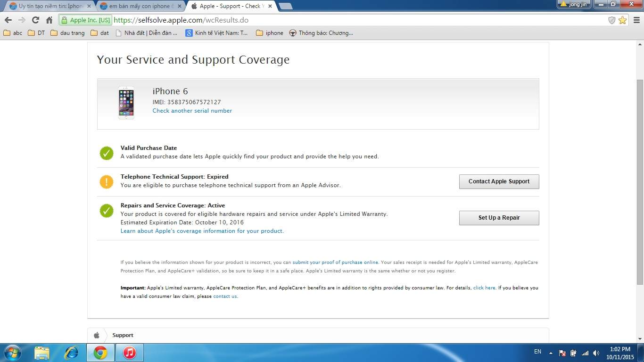Viewport: 644px width, 362px height.
Task: Click the 'click here' consumer law link
Action: coord(484,288)
